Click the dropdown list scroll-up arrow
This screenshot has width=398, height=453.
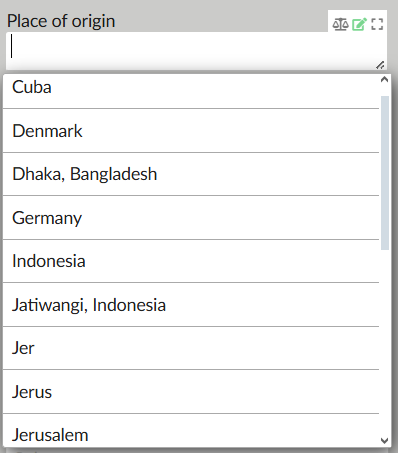point(384,79)
